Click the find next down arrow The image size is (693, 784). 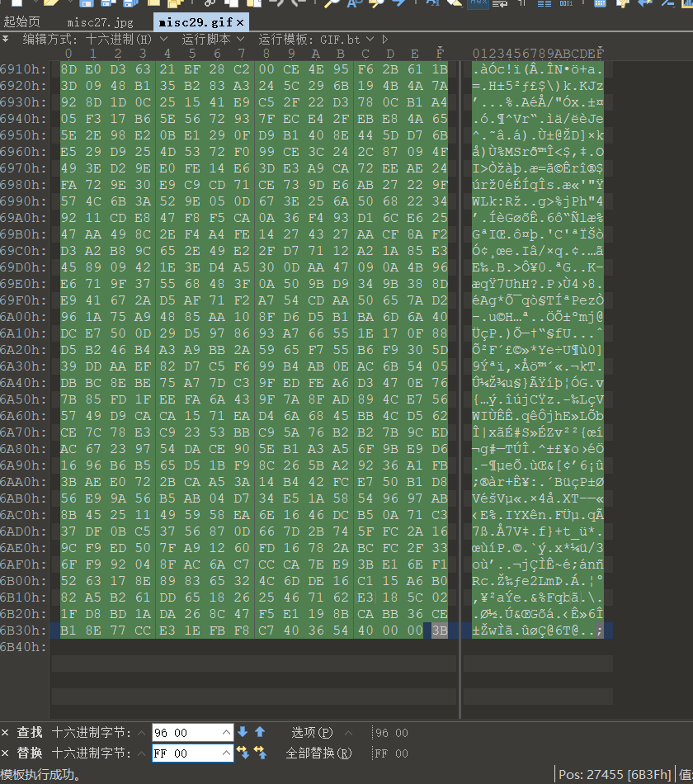(x=243, y=732)
